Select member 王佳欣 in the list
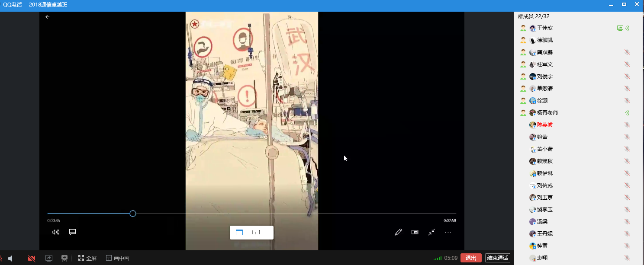Viewport: 644px width, 265px height. [544, 28]
